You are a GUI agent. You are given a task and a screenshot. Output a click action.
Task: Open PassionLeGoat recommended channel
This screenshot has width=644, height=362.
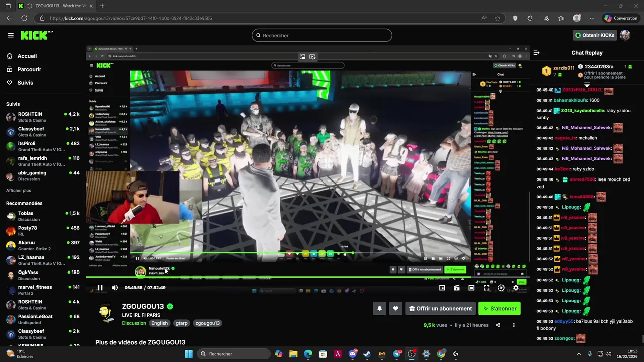click(43, 319)
